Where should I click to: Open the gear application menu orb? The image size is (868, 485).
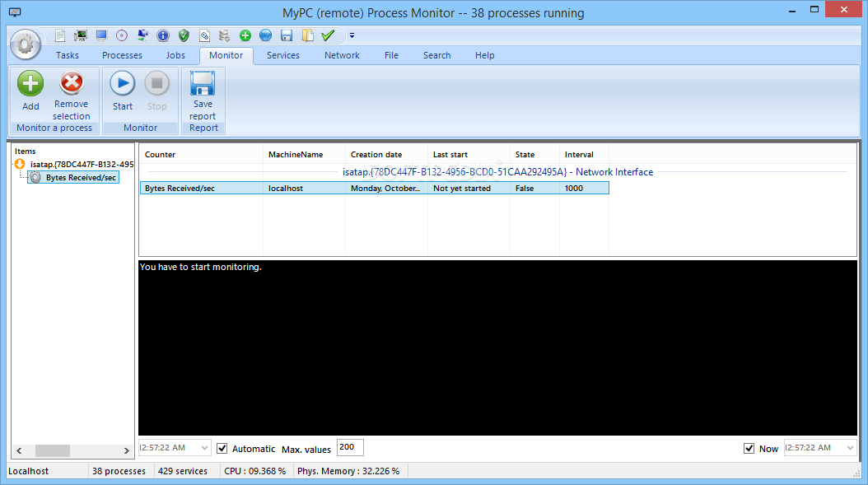pos(26,44)
